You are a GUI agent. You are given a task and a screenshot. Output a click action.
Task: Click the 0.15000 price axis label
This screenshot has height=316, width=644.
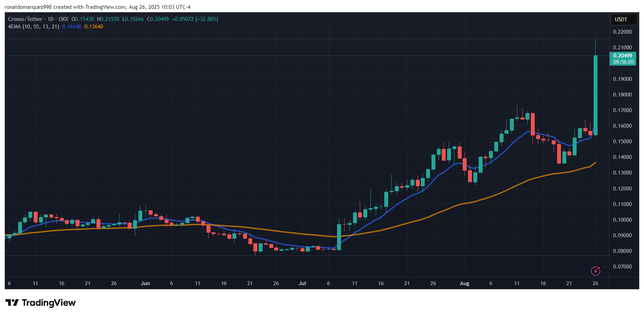[x=622, y=142]
